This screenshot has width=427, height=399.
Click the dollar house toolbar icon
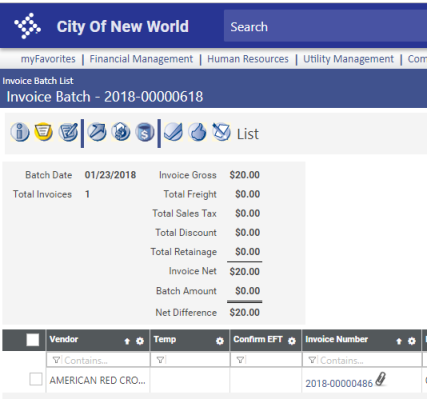(x=121, y=132)
